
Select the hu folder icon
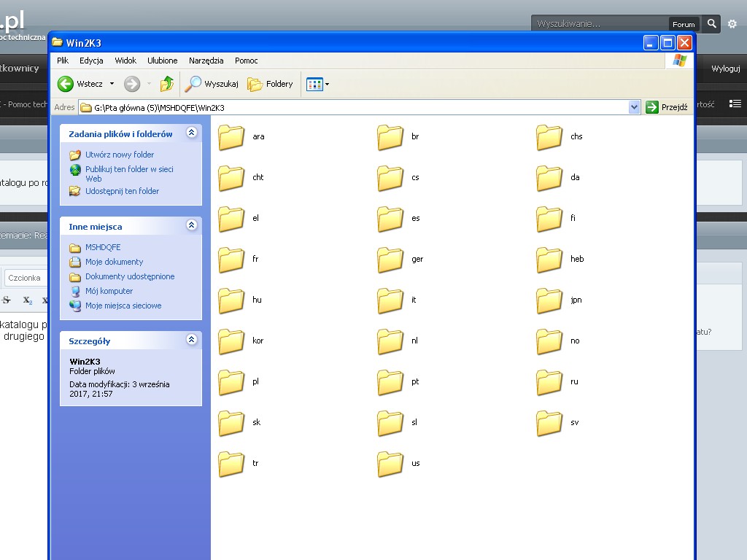(231, 301)
